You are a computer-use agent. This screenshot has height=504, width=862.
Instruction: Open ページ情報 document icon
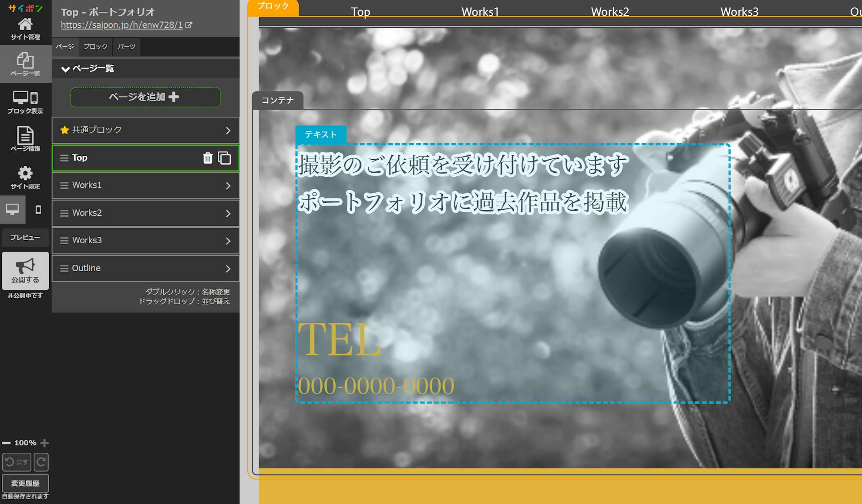tap(25, 139)
